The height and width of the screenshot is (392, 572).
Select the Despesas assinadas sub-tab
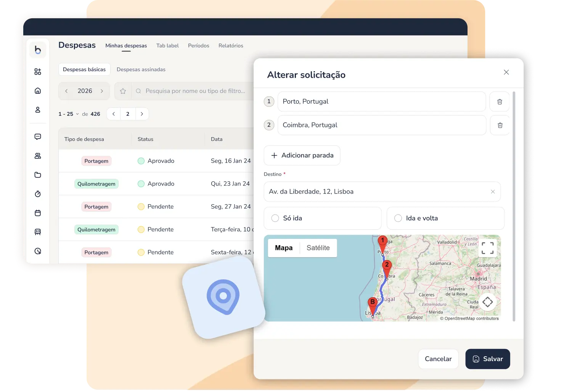tap(141, 69)
